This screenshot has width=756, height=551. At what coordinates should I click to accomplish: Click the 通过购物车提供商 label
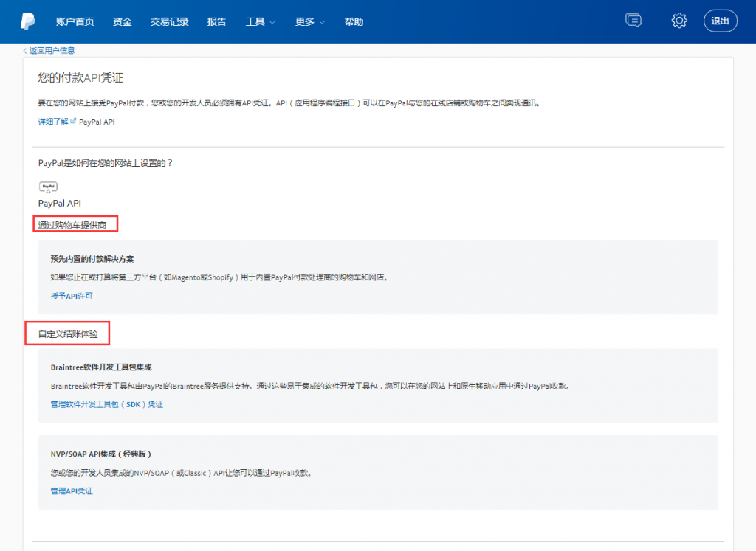[x=72, y=225]
